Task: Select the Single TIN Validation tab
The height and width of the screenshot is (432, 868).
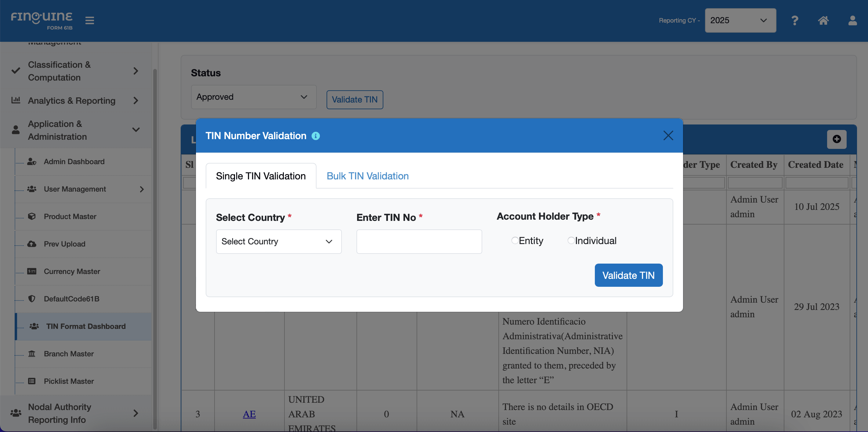Action: (261, 176)
